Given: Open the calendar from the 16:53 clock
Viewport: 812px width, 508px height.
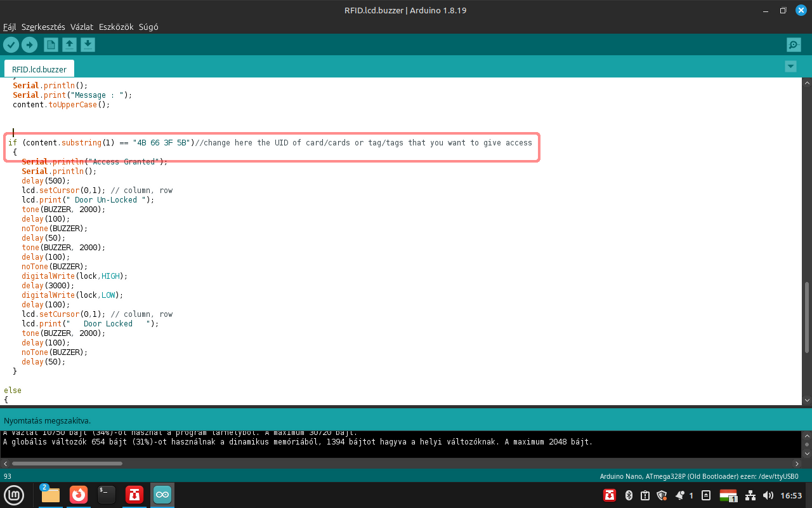Looking at the screenshot, I should tap(791, 495).
